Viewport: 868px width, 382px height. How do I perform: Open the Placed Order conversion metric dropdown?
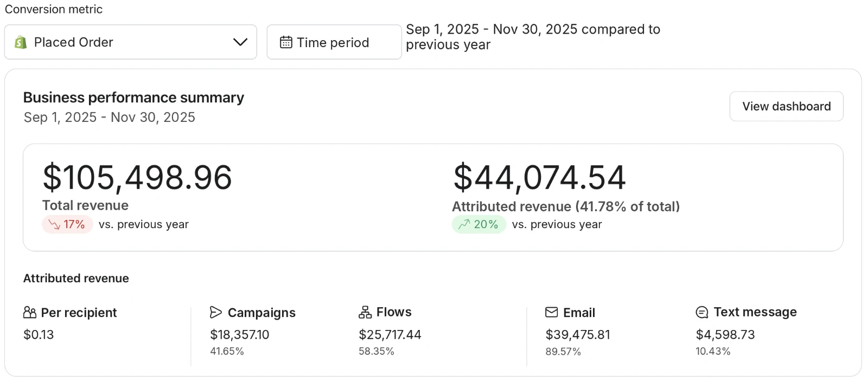pyautogui.click(x=130, y=42)
